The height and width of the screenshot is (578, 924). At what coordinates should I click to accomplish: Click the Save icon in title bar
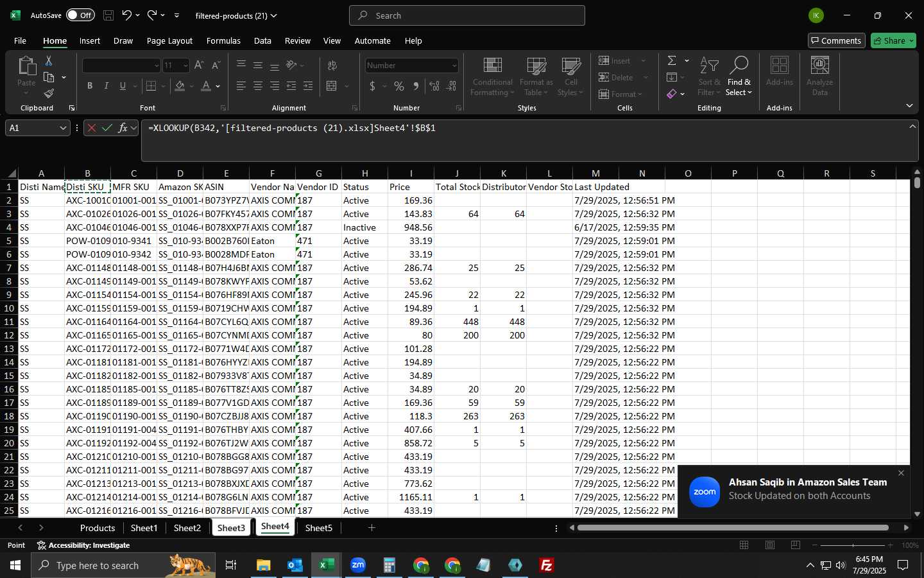(108, 15)
